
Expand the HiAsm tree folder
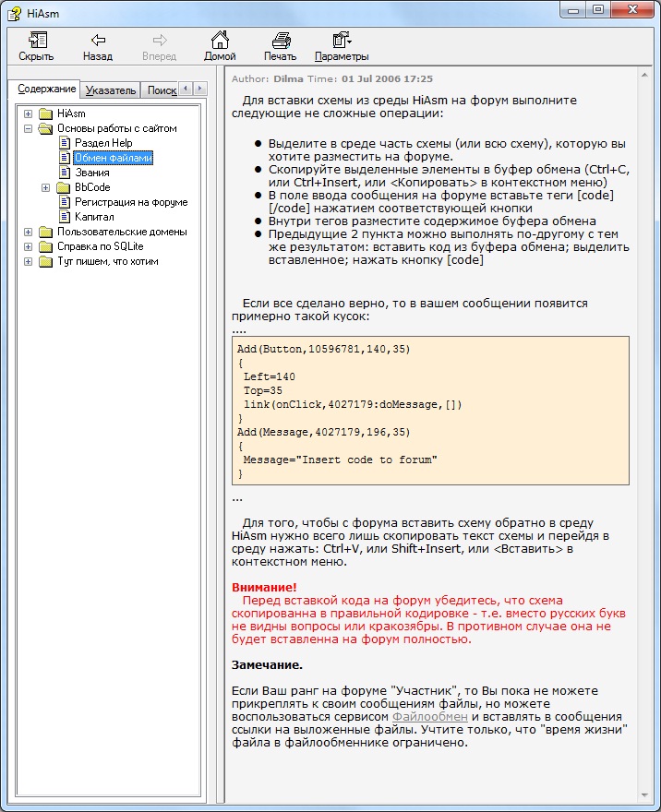29,113
